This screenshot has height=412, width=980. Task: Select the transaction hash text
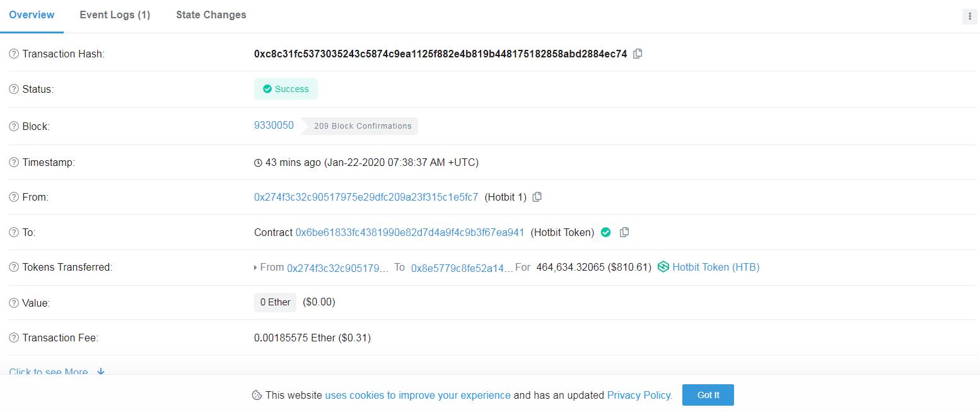440,54
